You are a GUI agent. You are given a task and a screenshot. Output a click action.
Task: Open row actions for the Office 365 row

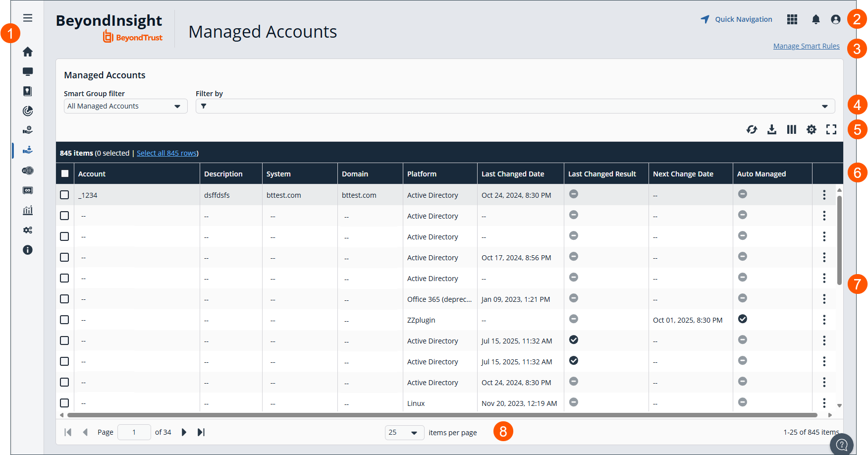[824, 299]
